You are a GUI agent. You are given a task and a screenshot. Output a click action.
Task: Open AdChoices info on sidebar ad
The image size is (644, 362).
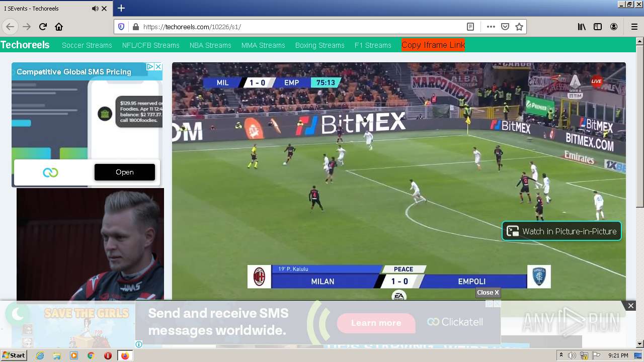click(x=150, y=66)
